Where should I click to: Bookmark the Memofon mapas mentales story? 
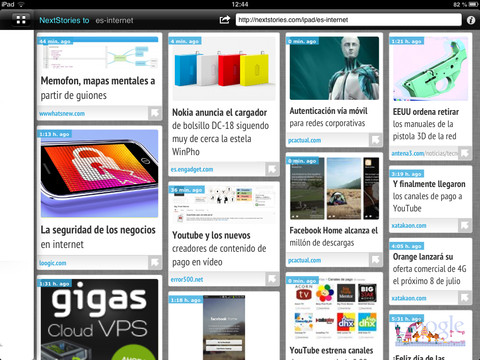(x=155, y=113)
